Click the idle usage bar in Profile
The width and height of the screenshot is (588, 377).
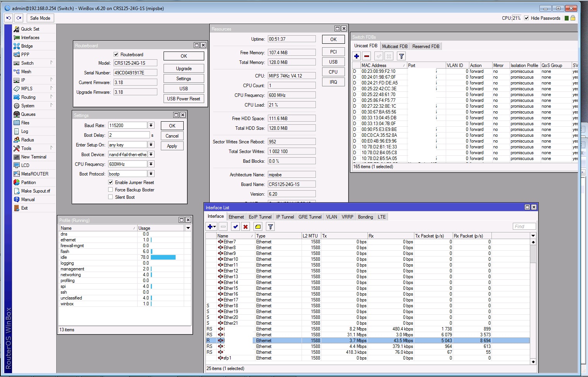click(x=163, y=257)
